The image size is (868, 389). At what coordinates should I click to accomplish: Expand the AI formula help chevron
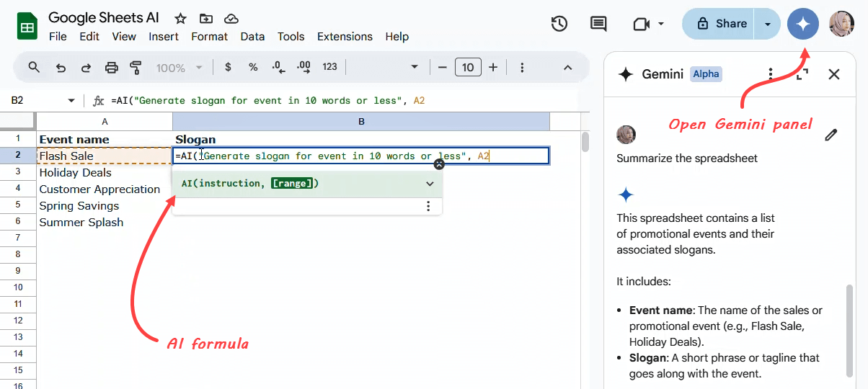pos(430,184)
